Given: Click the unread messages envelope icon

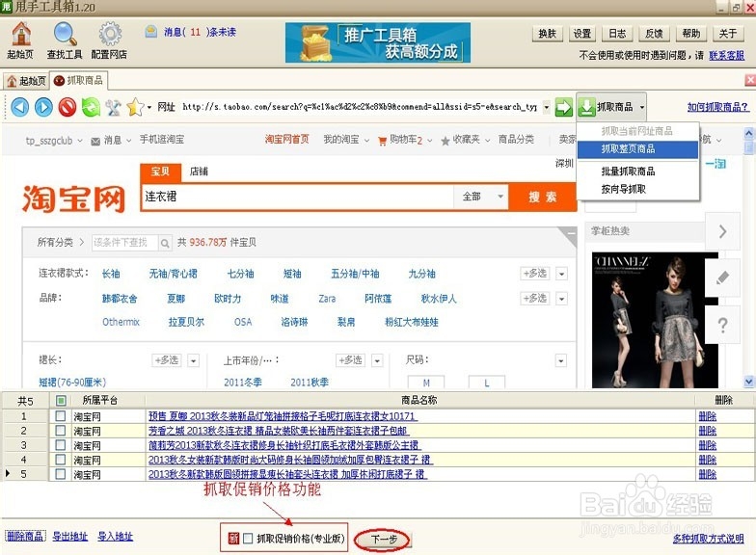Looking at the screenshot, I should coord(151,32).
